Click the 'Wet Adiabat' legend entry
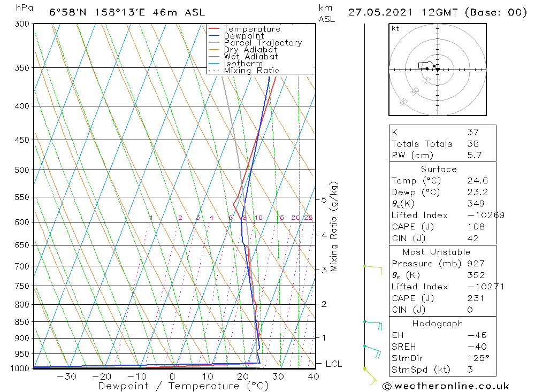Viewport: 535px width, 392px height. [251, 57]
